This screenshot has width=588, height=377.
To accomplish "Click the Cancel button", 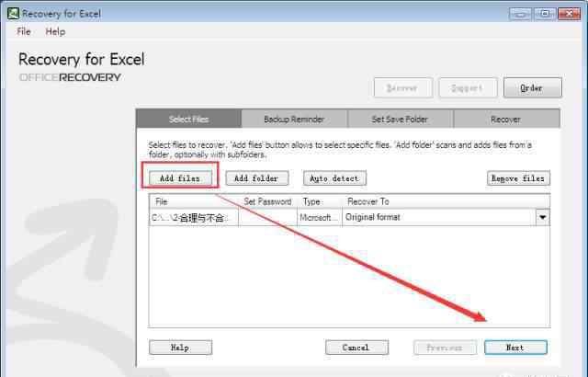I will pyautogui.click(x=356, y=348).
